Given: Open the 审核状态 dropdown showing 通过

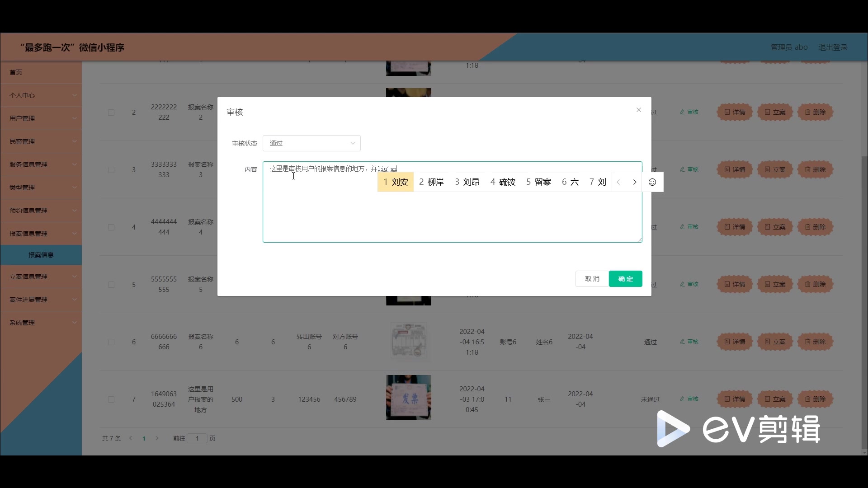Looking at the screenshot, I should pos(311,143).
